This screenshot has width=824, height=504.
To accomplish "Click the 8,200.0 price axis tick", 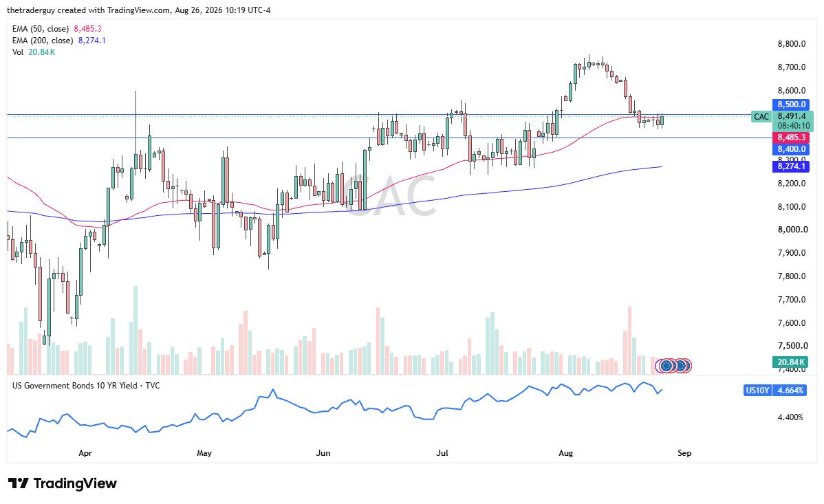I will pos(792,184).
